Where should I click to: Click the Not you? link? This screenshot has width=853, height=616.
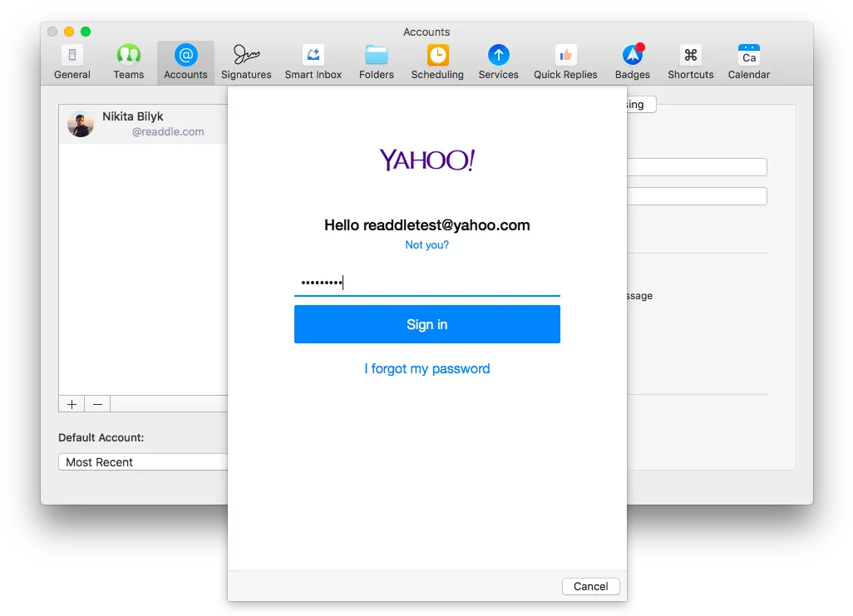coord(427,245)
